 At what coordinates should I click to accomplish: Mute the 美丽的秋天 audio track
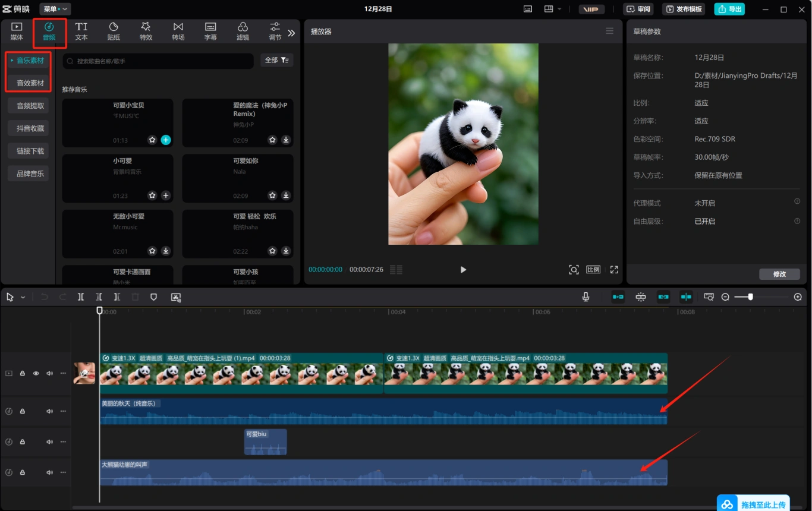[49, 411]
